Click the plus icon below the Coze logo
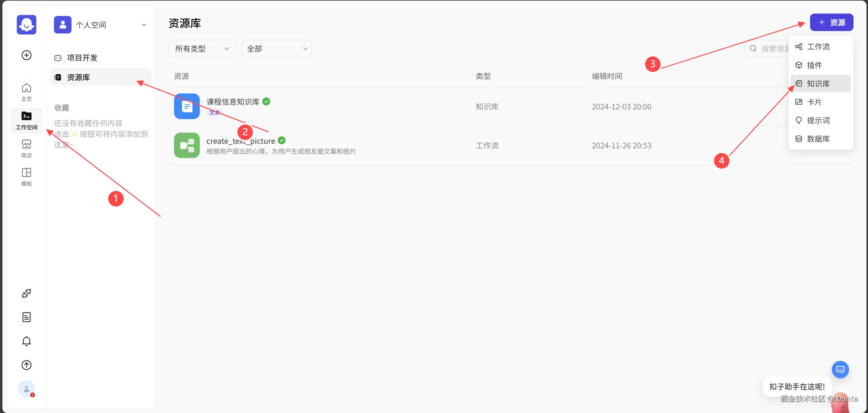 26,55
